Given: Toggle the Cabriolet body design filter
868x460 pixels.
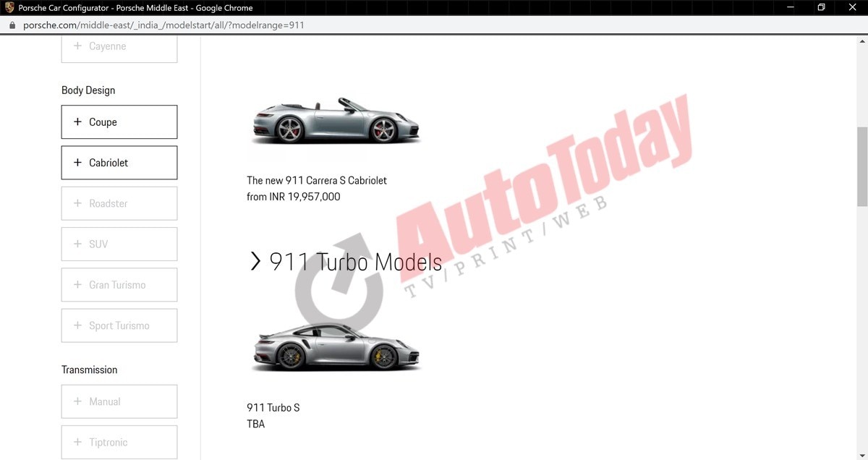Looking at the screenshot, I should [x=119, y=163].
